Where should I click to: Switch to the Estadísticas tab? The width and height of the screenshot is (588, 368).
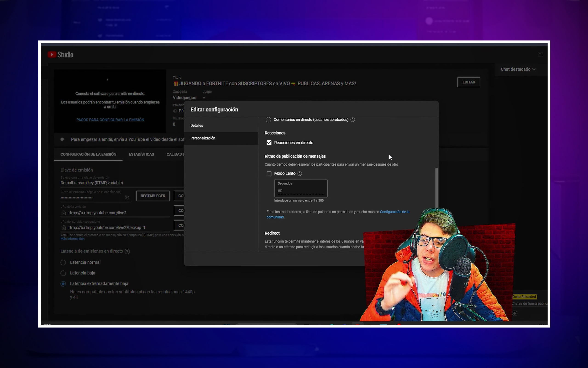point(141,154)
